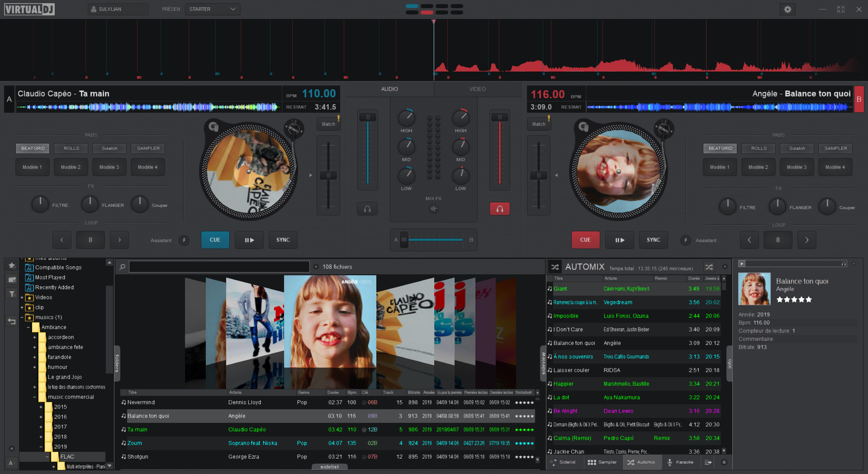
Task: Click deck B loop double arrow
Action: [x=806, y=240]
